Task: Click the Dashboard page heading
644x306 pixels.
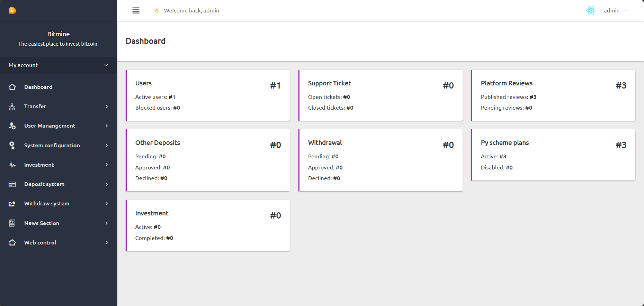Action: click(145, 41)
